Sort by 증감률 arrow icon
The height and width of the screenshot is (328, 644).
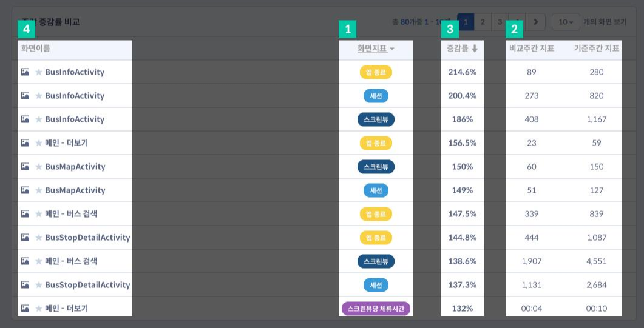point(475,49)
